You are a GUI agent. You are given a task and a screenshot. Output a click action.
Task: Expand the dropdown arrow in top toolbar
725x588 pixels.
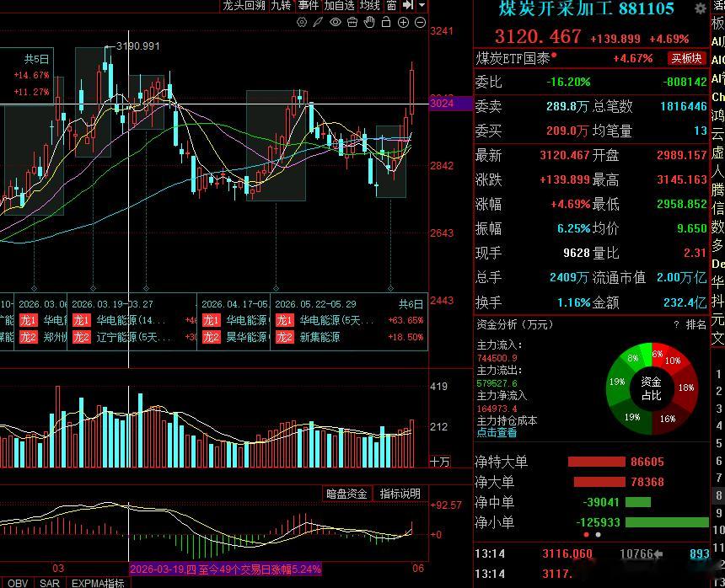pos(422,5)
